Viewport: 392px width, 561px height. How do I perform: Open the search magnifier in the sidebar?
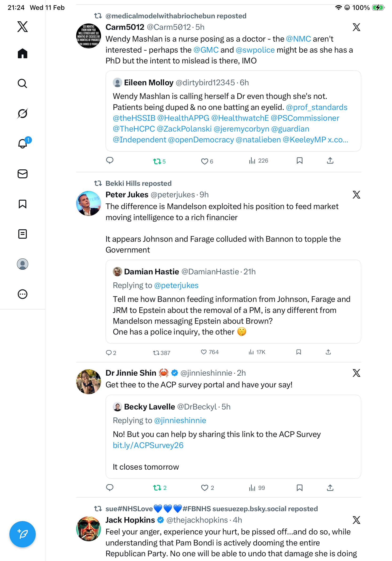tap(23, 83)
